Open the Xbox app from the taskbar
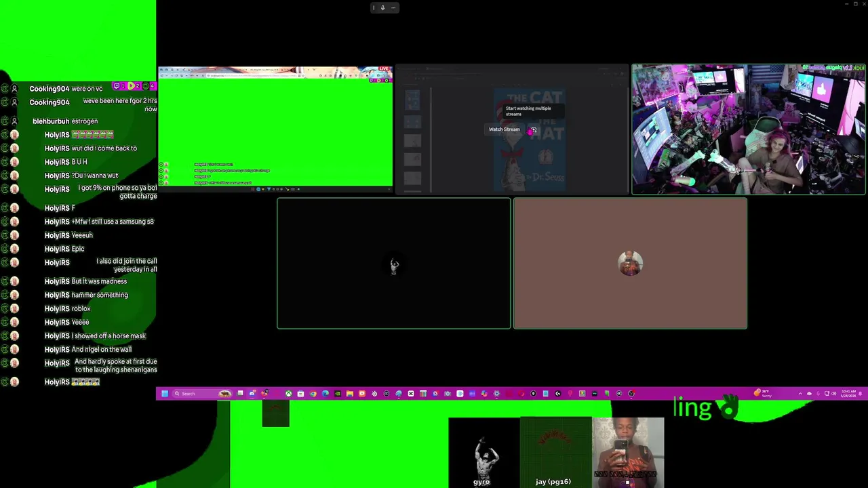The image size is (868, 488). [x=288, y=394]
